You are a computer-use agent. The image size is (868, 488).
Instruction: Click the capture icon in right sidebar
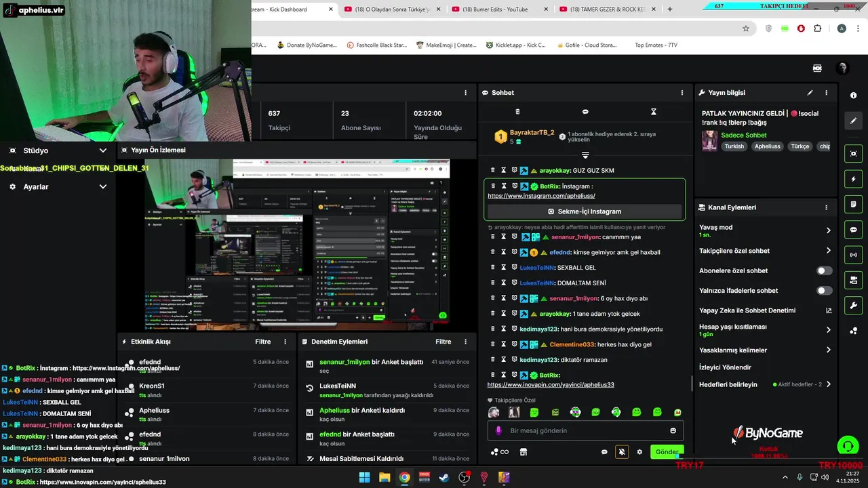tap(854, 154)
